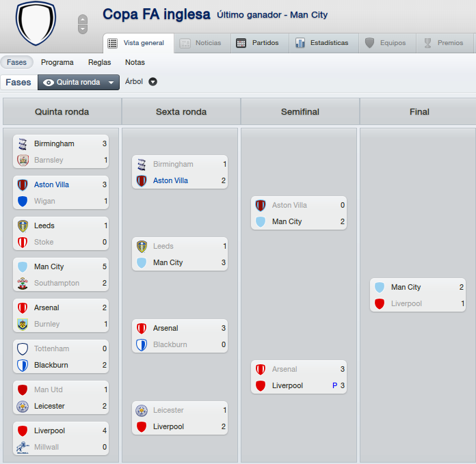Click the competition up stepper arrow
Screen dimensions: 476x464
tap(83, 19)
